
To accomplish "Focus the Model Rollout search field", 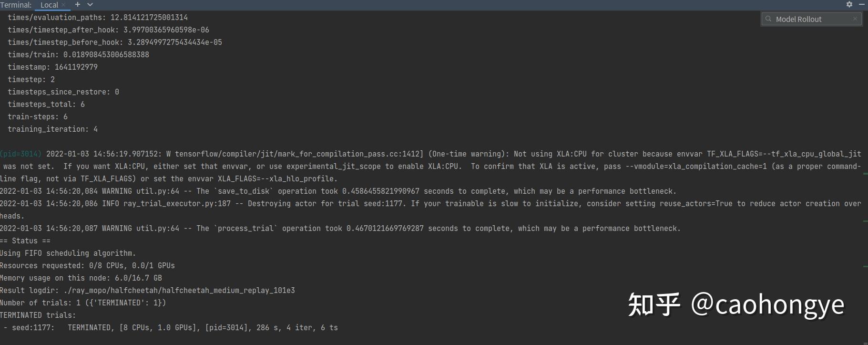I will pos(810,19).
